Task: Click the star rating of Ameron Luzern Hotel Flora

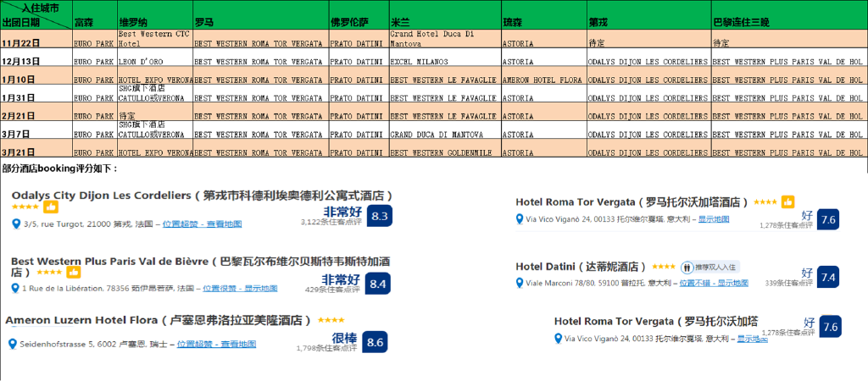Action: pyautogui.click(x=331, y=320)
